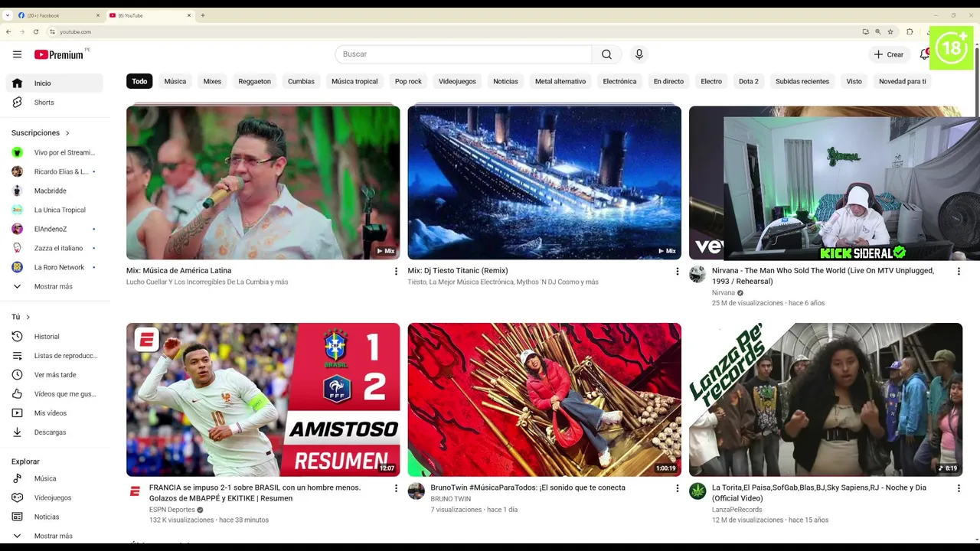The image size is (980, 551).
Task: Open ESPN Deportes channel avatar
Action: click(x=135, y=491)
